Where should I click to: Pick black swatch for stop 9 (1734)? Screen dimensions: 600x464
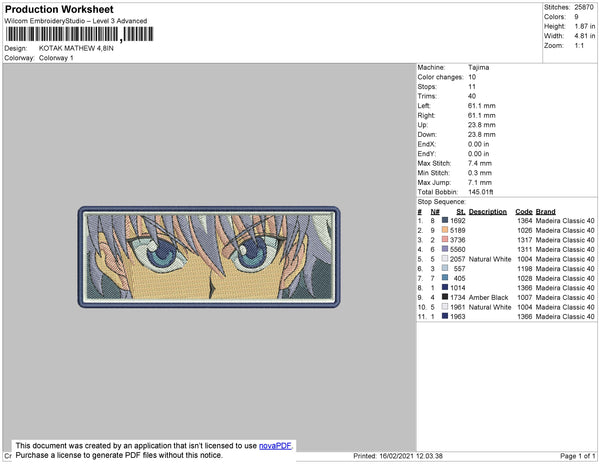(x=445, y=297)
